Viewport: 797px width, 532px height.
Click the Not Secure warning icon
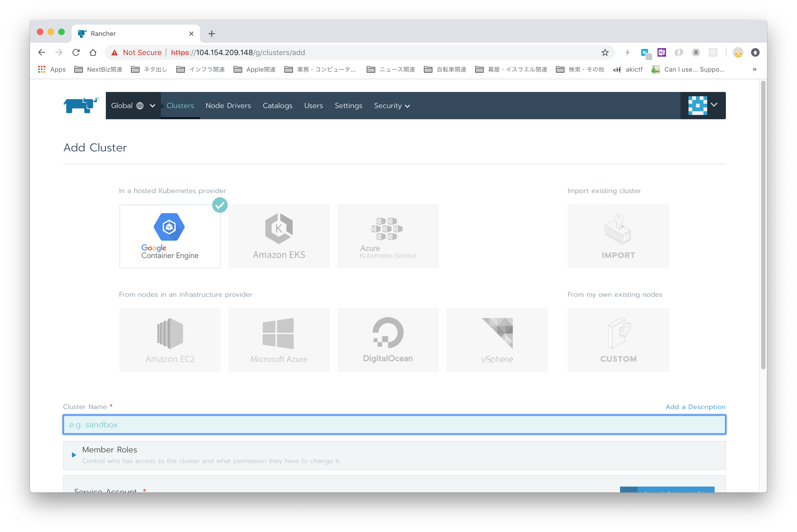[115, 53]
